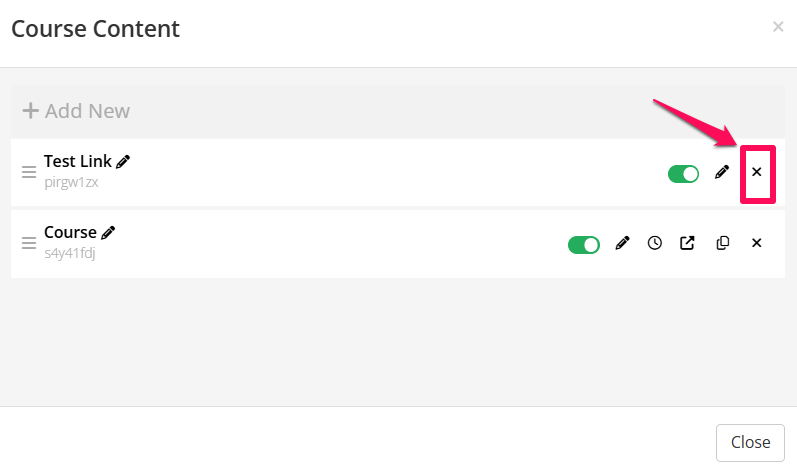Grab the Test Link drag handle
Screen dimensions: 797x472
(29, 172)
